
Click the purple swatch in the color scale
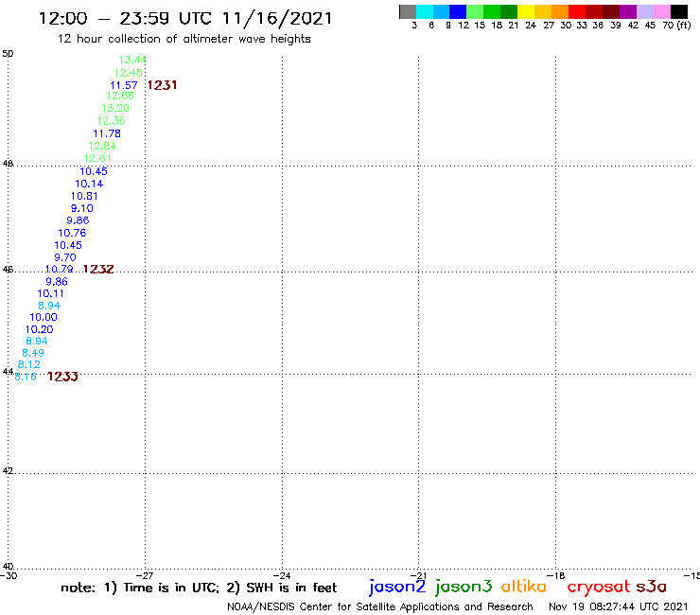coord(628,12)
